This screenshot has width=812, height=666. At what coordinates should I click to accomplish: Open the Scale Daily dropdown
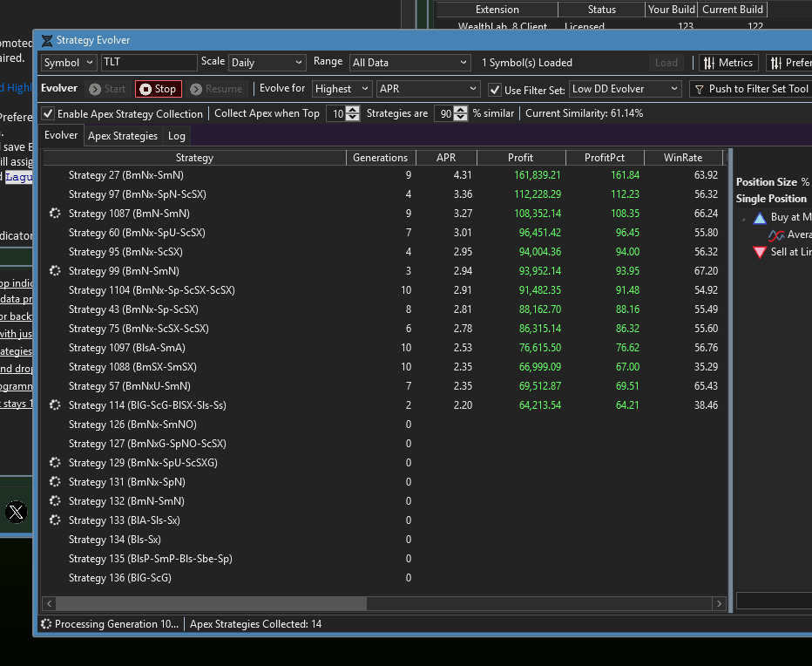coord(267,63)
